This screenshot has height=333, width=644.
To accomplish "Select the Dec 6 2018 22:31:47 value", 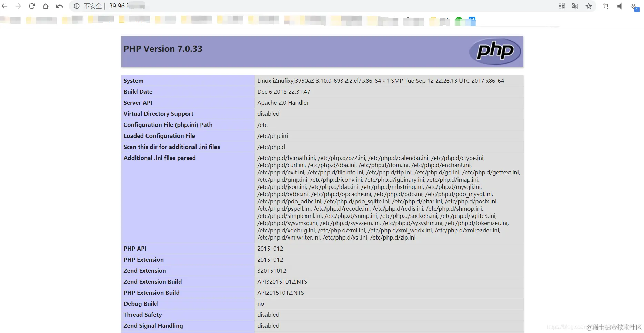I will point(284,92).
